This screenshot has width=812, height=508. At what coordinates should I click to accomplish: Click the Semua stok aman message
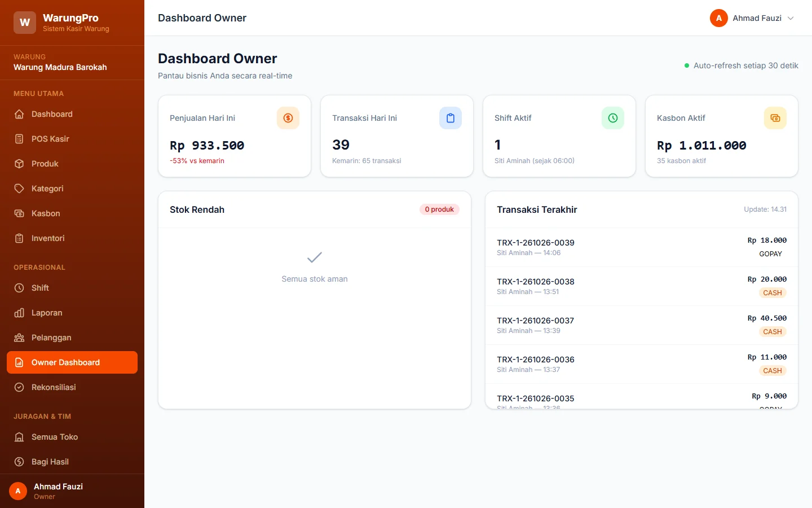[315, 279]
